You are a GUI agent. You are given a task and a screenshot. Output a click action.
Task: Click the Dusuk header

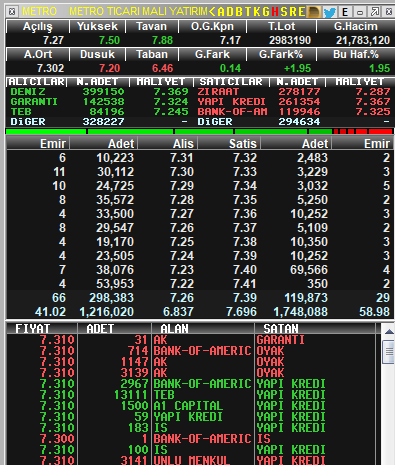pos(97,54)
